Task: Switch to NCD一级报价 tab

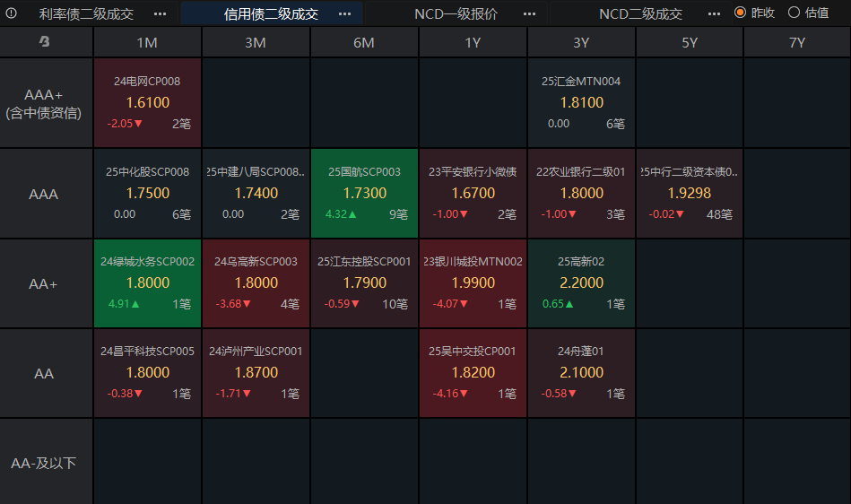Action: 456,13
